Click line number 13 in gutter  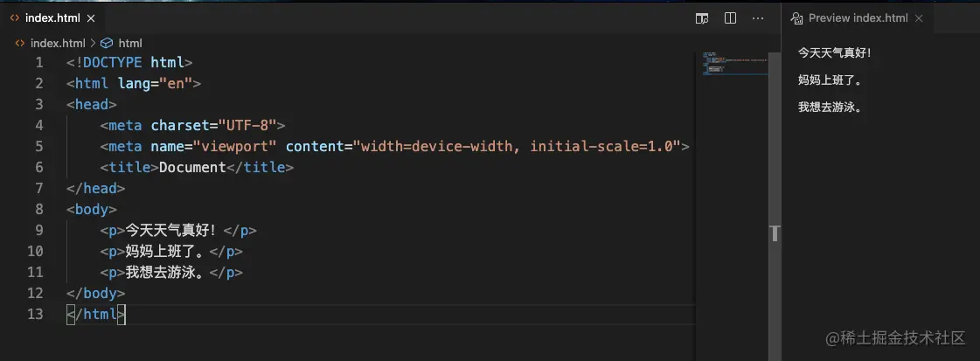36,314
